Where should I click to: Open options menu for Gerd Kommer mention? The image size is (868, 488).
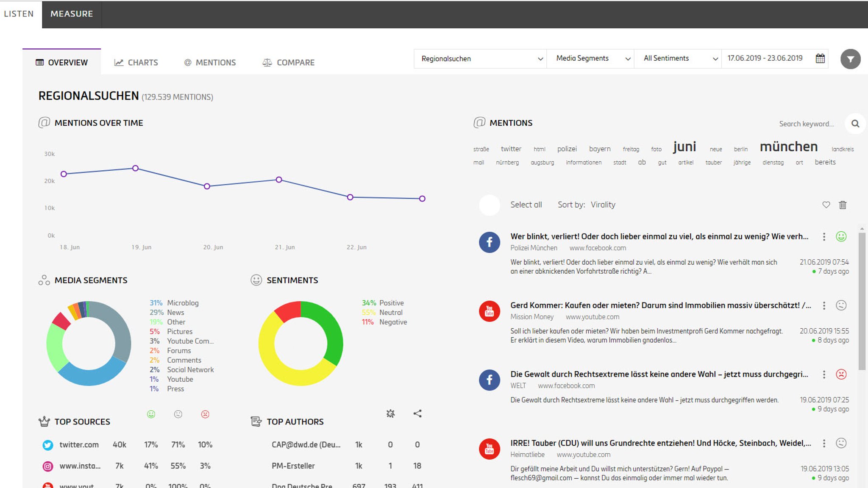click(x=824, y=305)
